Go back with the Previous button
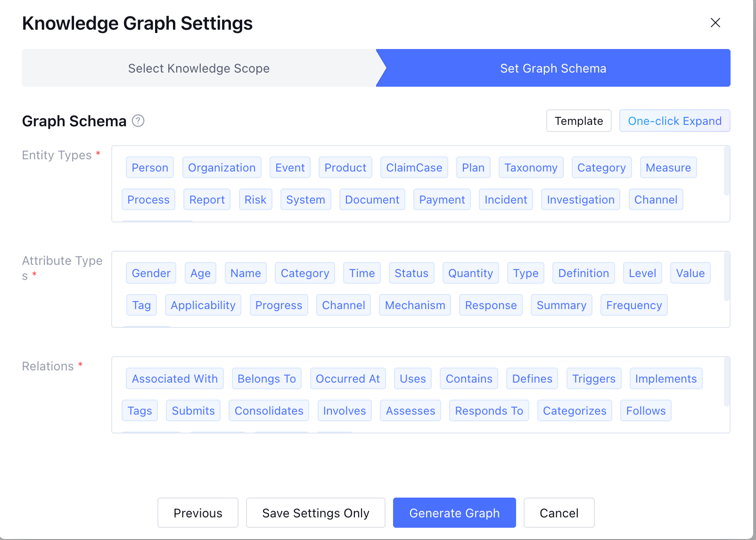Screen dimensions: 756x540 coord(198,513)
